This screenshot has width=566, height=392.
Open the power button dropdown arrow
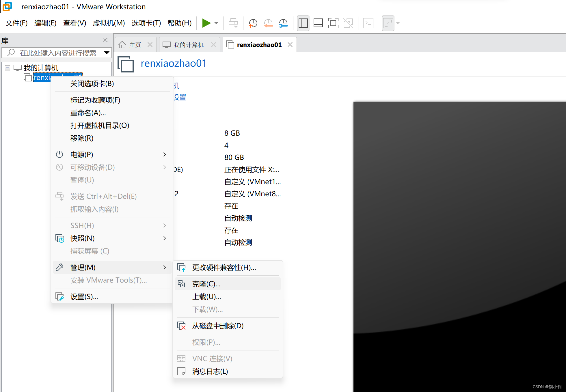216,23
